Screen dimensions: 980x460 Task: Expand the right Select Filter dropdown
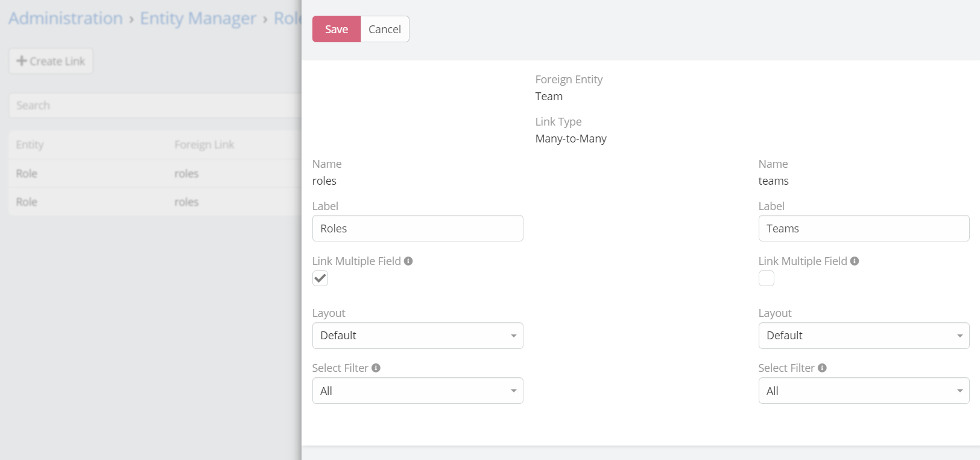coord(864,391)
